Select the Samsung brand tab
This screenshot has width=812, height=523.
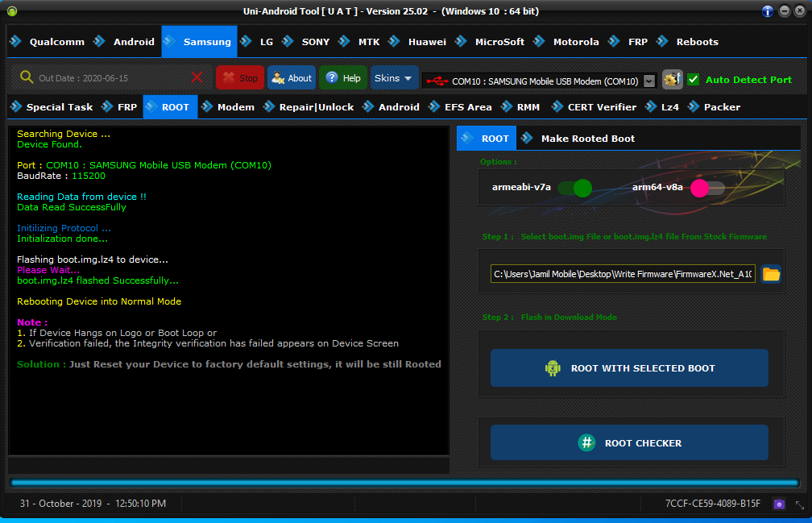pos(200,42)
